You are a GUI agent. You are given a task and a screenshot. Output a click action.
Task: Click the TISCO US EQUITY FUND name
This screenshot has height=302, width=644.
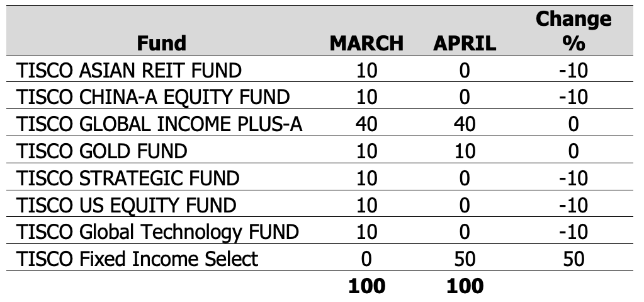coord(127,205)
